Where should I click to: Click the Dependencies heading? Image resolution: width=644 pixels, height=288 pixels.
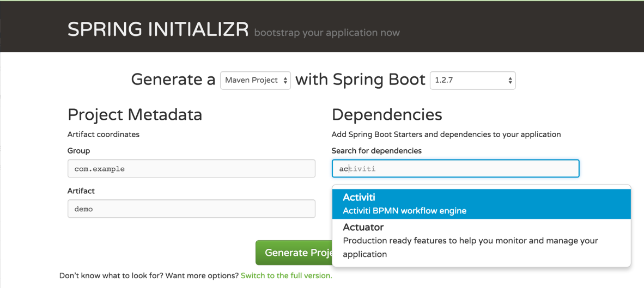point(387,115)
